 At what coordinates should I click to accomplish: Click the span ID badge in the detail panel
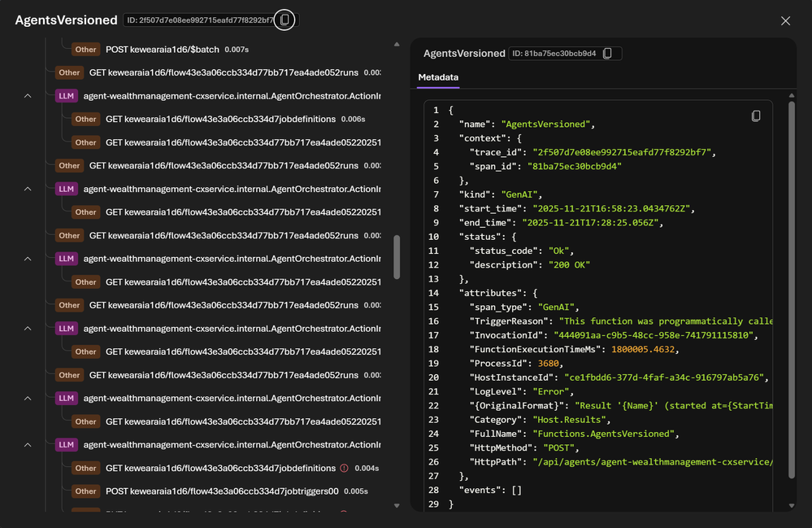[555, 54]
